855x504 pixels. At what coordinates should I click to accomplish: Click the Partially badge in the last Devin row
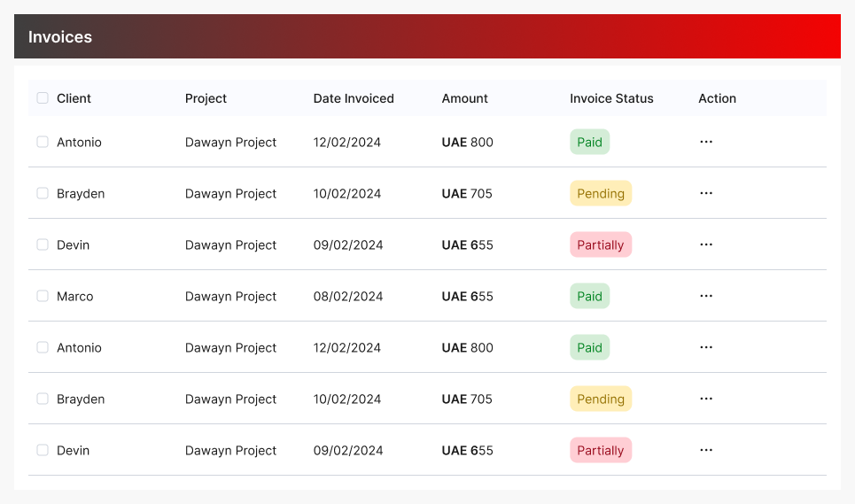(x=601, y=450)
